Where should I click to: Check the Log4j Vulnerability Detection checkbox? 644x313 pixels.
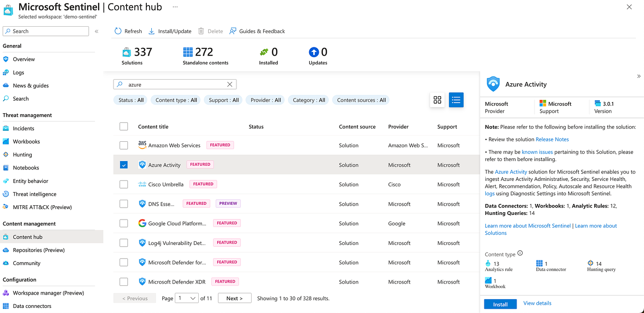(x=124, y=243)
